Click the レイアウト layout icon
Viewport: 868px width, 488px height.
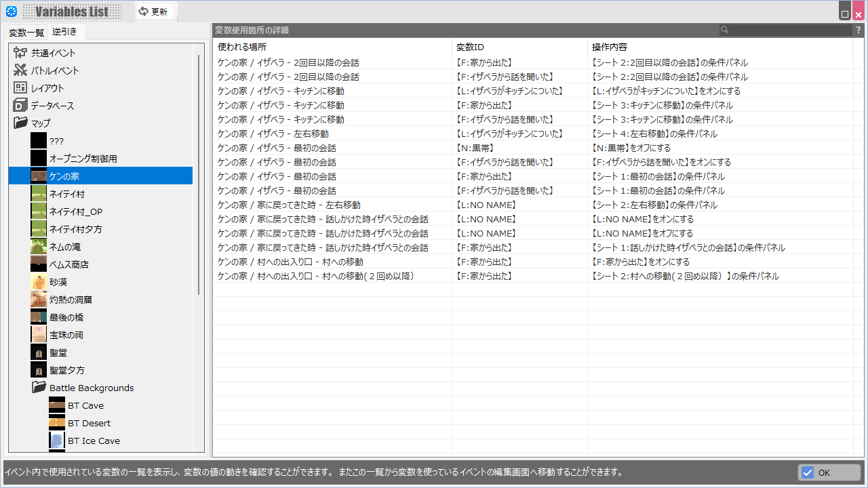pos(20,88)
